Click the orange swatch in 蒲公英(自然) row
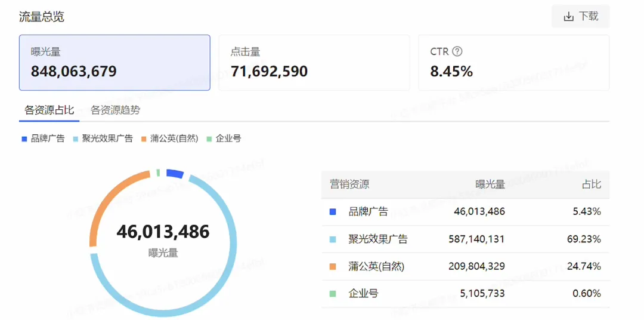The image size is (644, 320). point(333,266)
